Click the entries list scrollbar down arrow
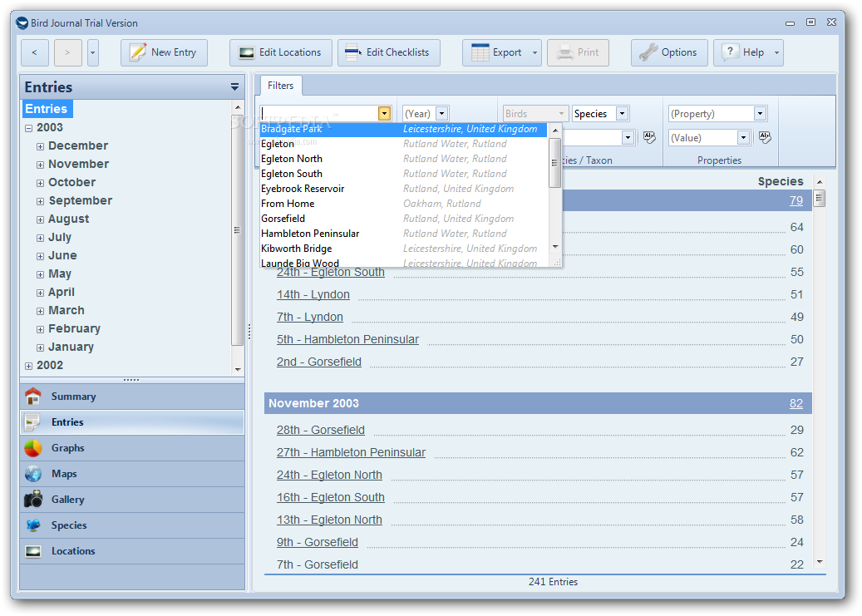862x616 pixels. pyautogui.click(x=820, y=562)
